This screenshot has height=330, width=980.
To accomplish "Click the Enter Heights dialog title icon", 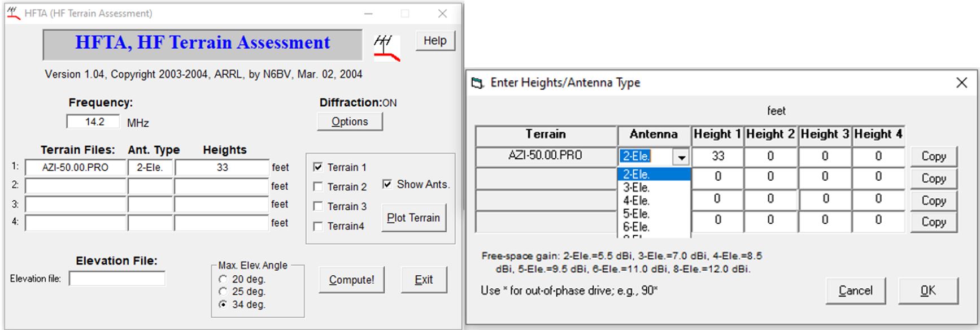I will tap(478, 84).
